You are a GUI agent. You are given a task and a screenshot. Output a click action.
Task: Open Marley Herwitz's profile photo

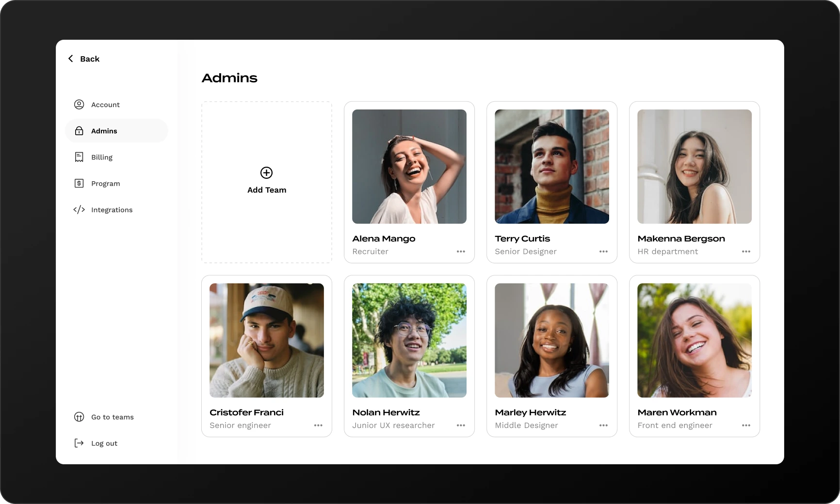(x=552, y=341)
